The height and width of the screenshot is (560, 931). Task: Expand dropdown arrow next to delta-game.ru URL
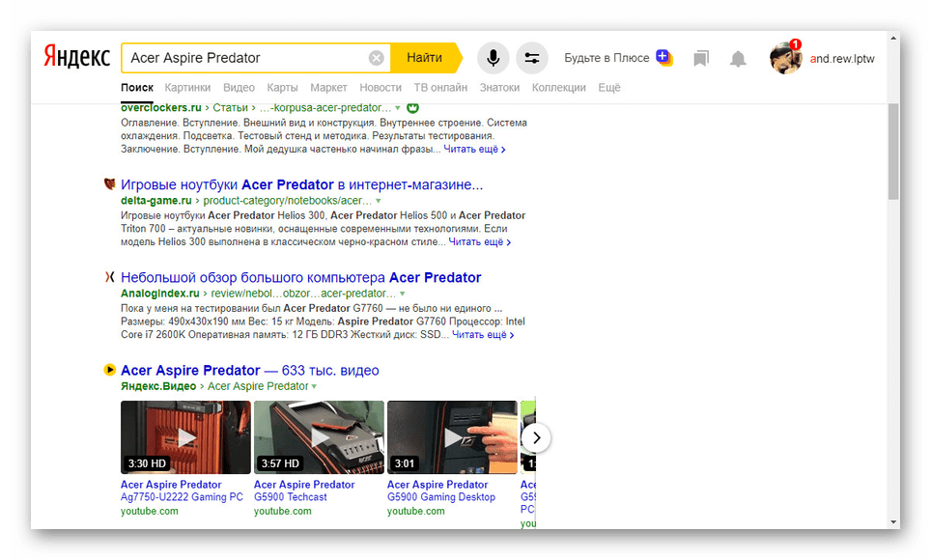378,201
